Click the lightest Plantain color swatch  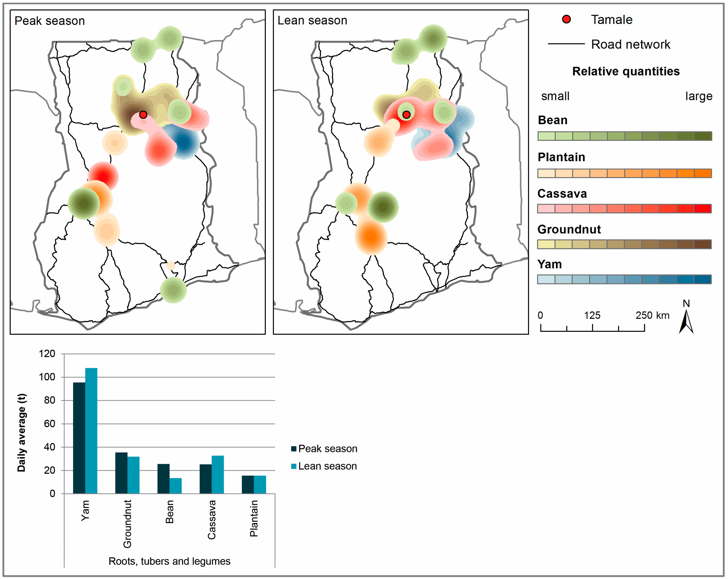546,173
